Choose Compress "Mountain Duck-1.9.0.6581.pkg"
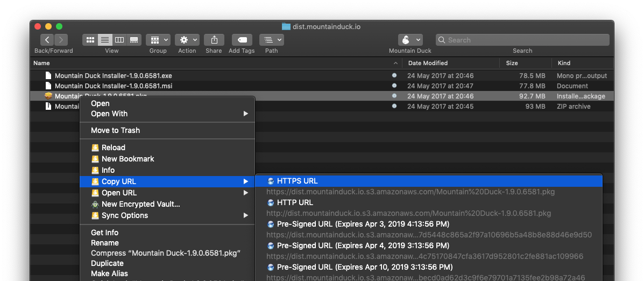 click(x=167, y=253)
